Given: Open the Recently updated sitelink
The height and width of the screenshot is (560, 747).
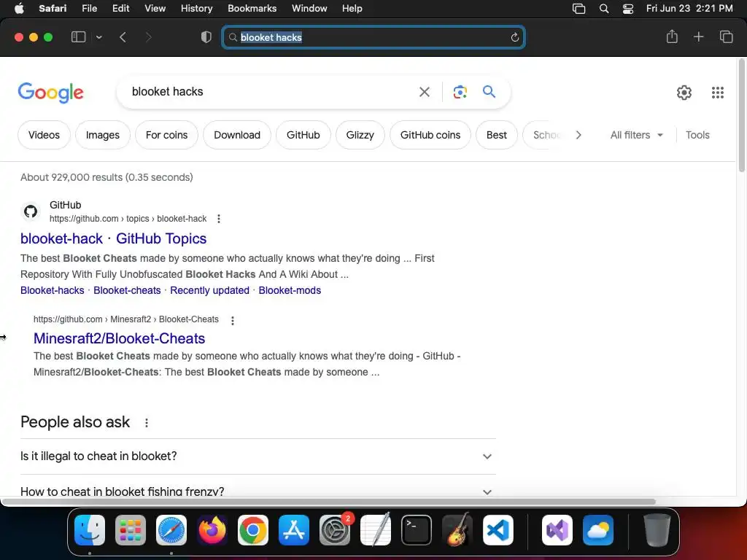Looking at the screenshot, I should (209, 290).
